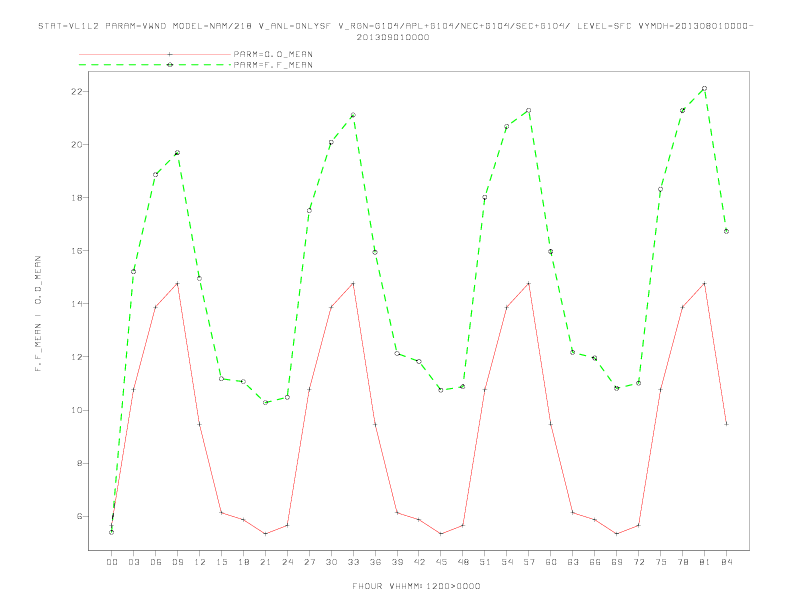Click the green F.F_MEAN point at hour 45

click(x=441, y=390)
